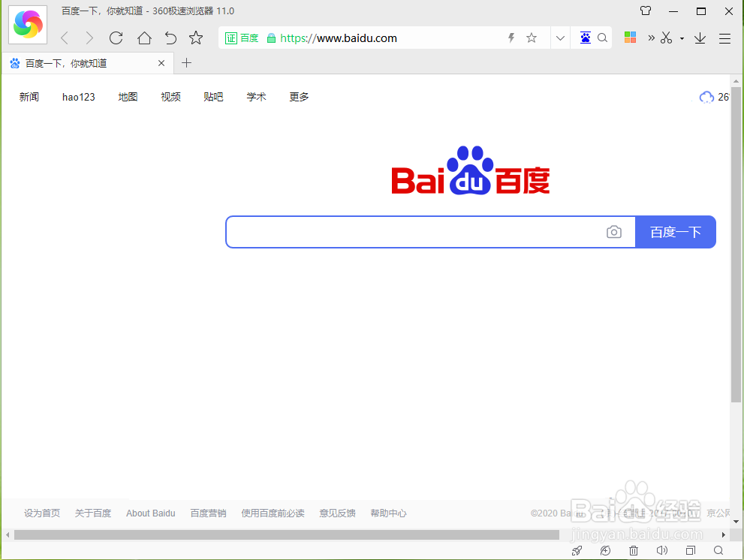Open the hao123 link
Viewport: 744px width, 560px height.
coord(78,97)
